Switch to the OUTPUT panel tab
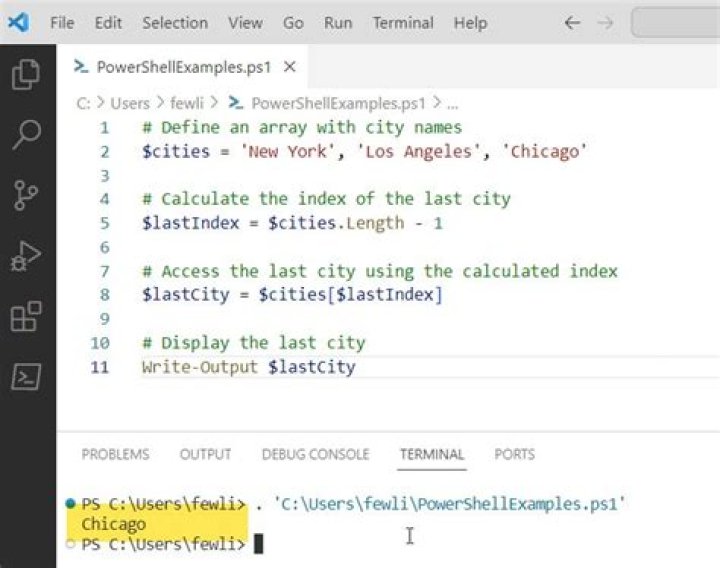The image size is (720, 568). coord(205,454)
